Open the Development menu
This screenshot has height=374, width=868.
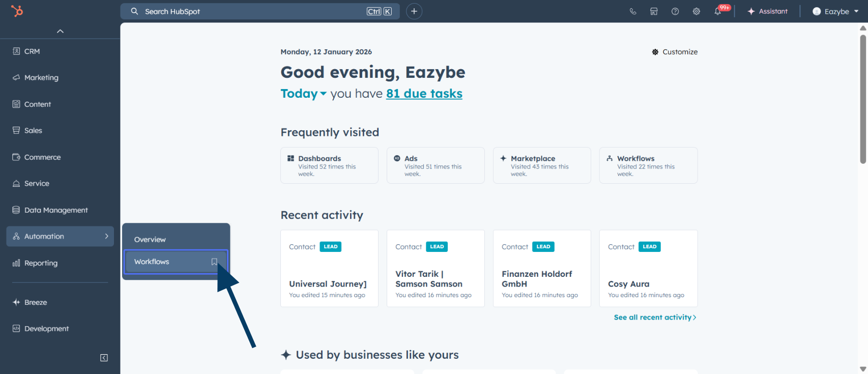click(x=60, y=329)
